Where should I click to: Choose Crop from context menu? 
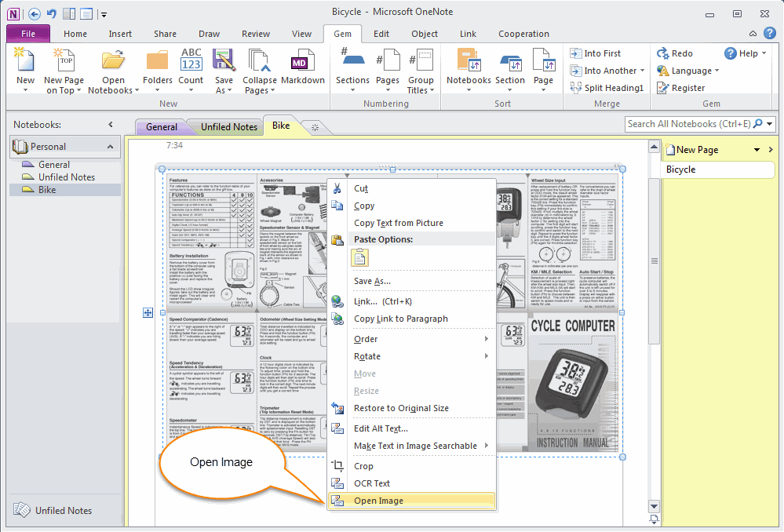(x=411, y=466)
